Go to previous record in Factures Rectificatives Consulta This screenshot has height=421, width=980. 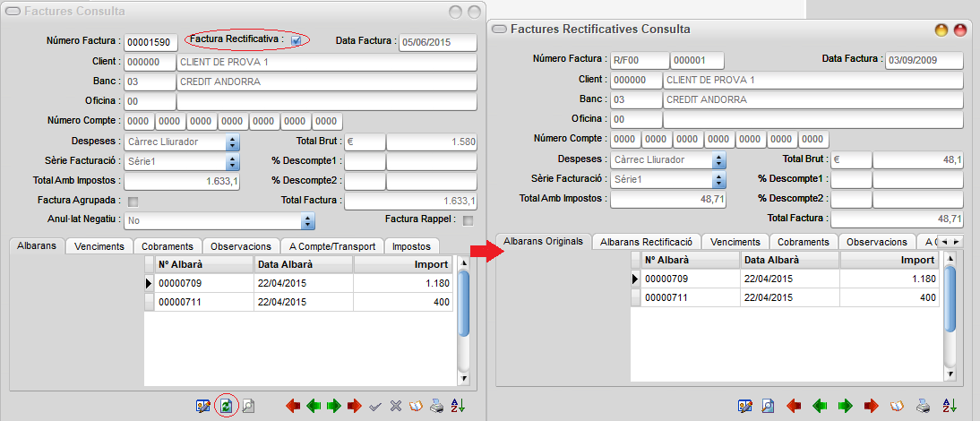coord(820,406)
